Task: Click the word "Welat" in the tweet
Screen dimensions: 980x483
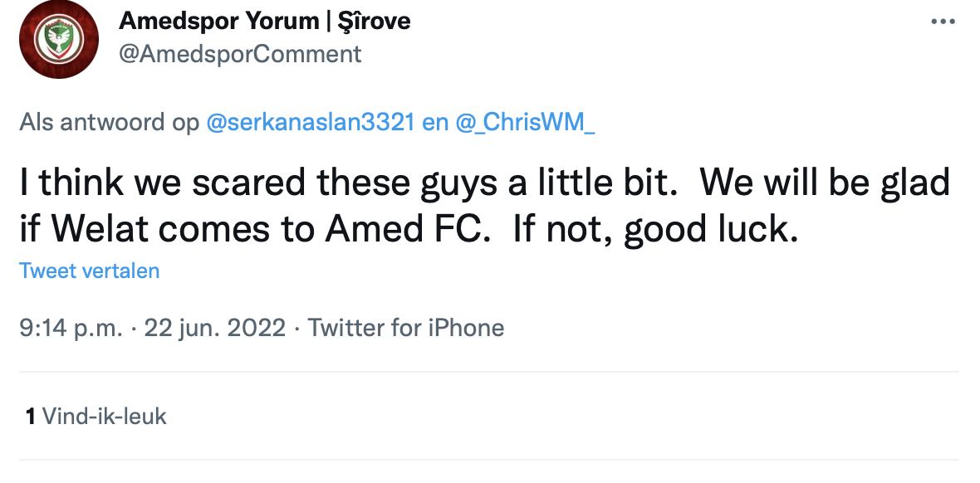Action: (92, 228)
